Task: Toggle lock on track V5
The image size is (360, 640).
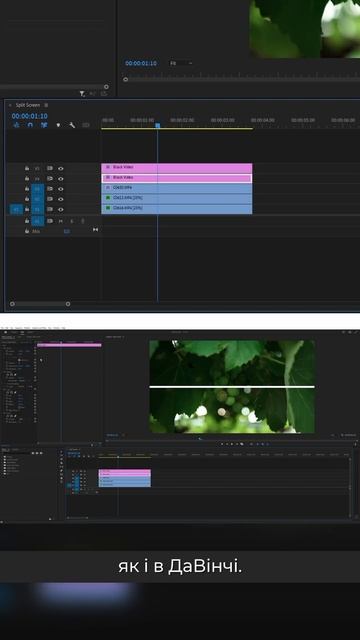Action: coord(27,168)
